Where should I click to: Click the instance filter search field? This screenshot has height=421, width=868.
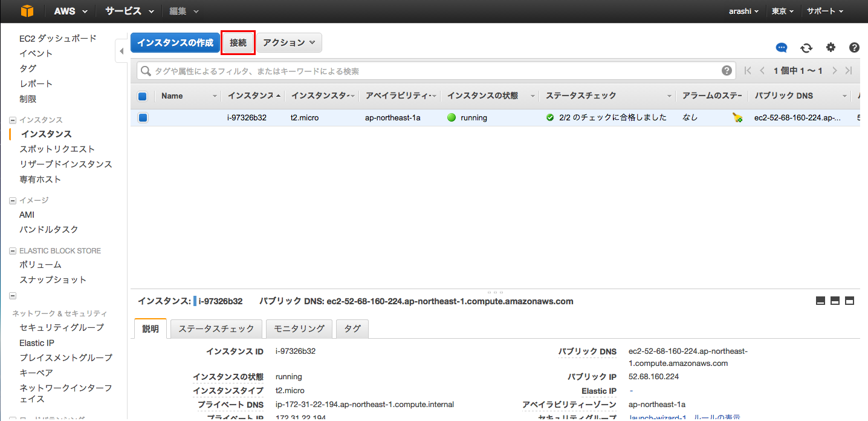tap(363, 71)
